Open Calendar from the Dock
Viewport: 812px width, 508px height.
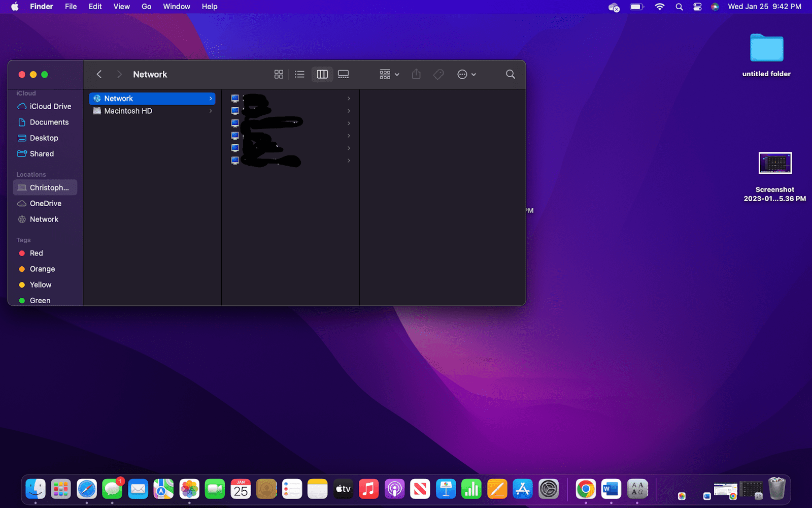(241, 489)
